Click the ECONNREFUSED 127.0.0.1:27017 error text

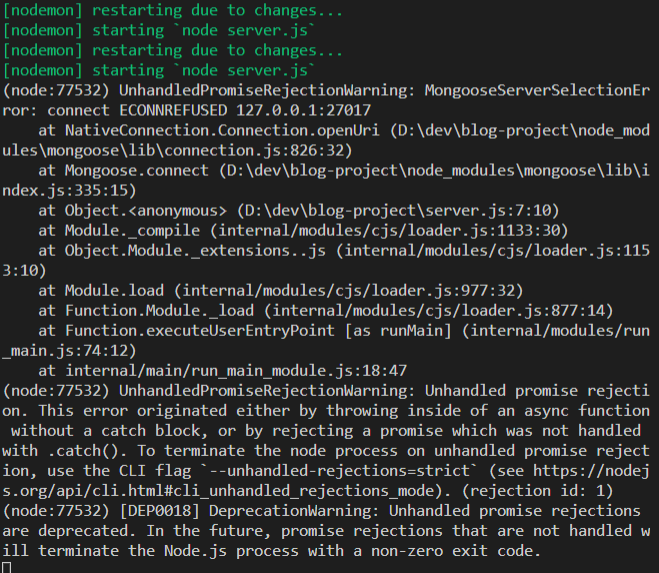(x=245, y=111)
